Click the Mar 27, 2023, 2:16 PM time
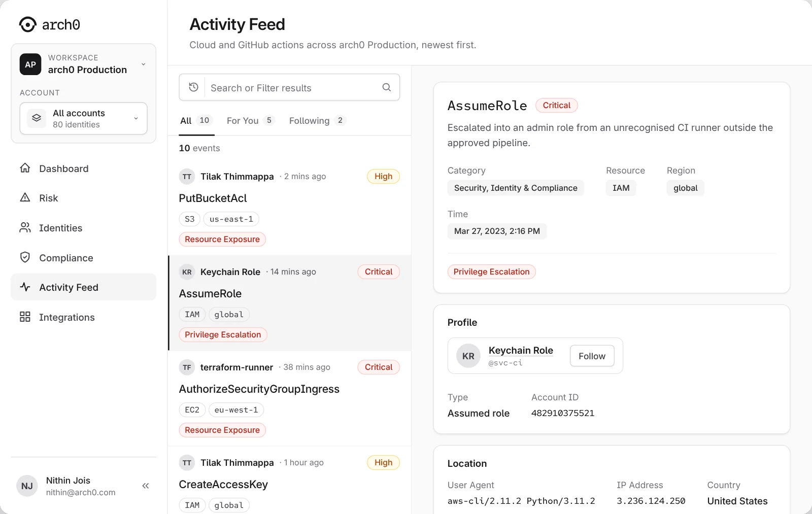Viewport: 812px width, 514px height. (x=497, y=231)
